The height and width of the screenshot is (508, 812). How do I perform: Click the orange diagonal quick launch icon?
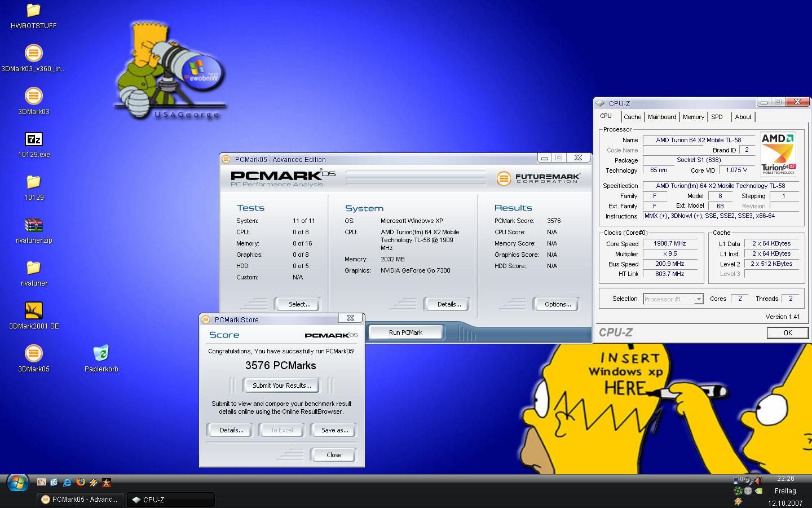(93, 482)
